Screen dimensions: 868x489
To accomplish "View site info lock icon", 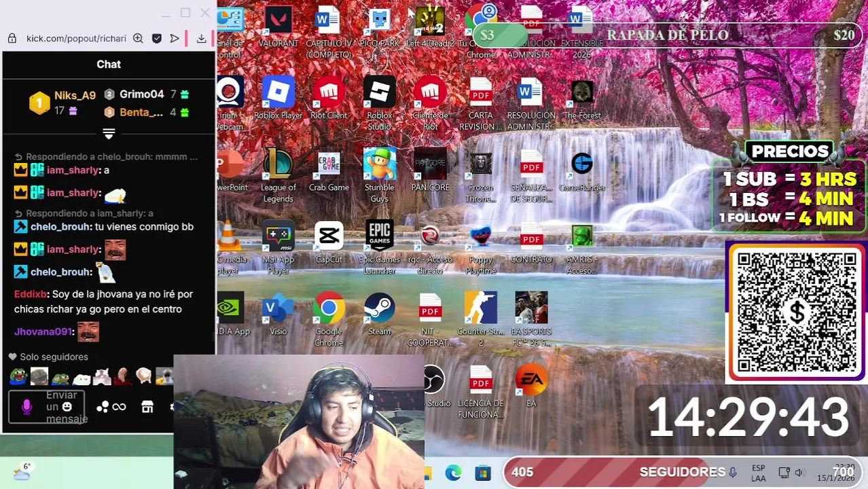I will point(12,39).
